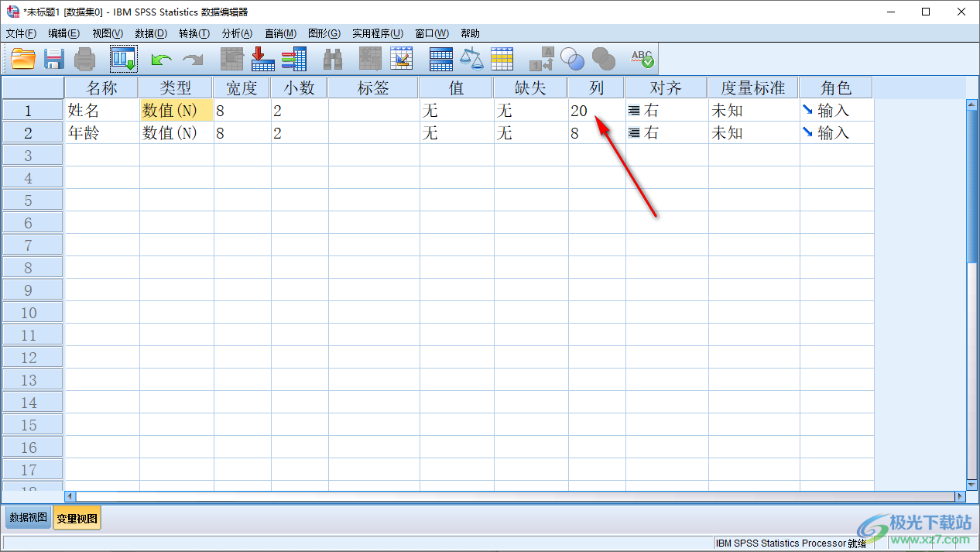Click horizontal scrollbar left arrow
This screenshot has height=552, width=980.
coord(70,496)
